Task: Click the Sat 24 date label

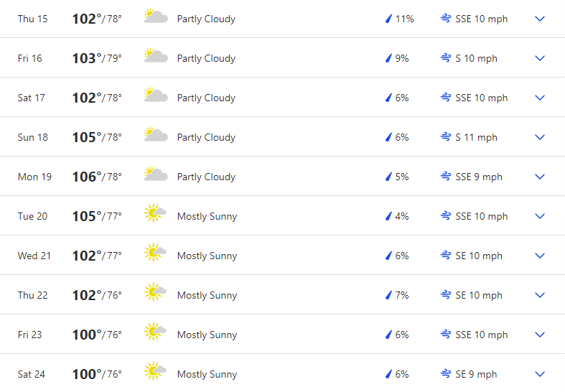Action: [32, 374]
